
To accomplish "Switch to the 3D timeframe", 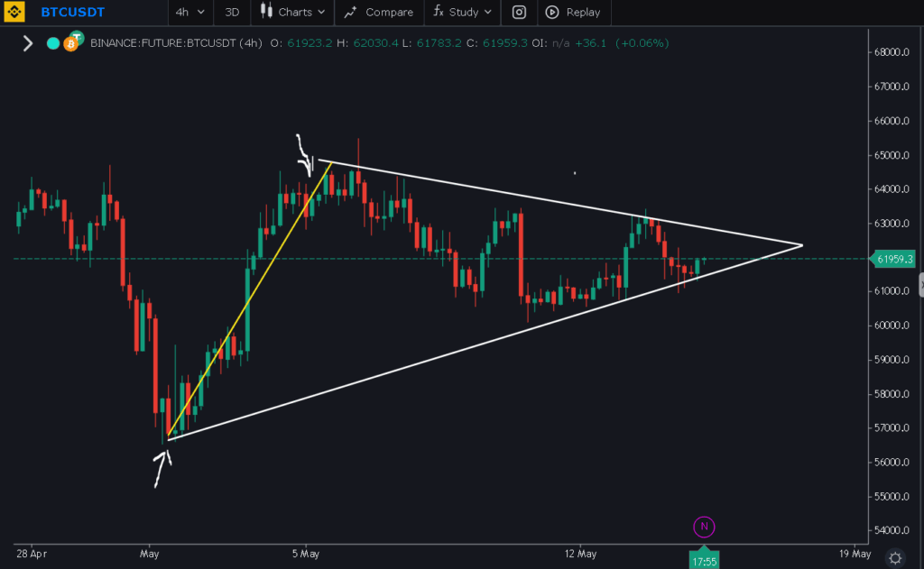I will coord(232,13).
